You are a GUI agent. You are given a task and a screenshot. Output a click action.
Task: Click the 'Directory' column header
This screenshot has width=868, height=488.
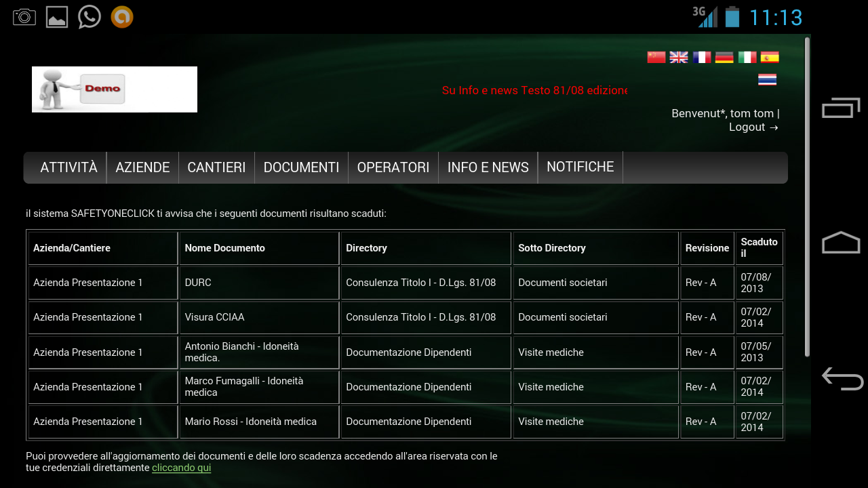[x=426, y=248]
